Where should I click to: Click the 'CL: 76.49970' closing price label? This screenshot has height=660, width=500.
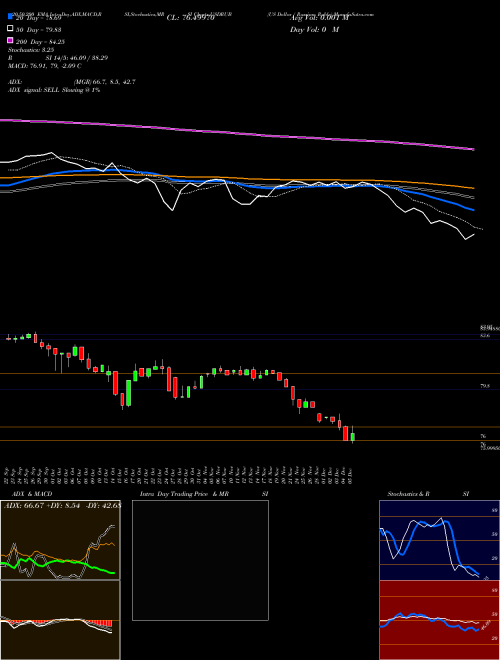[x=191, y=18]
